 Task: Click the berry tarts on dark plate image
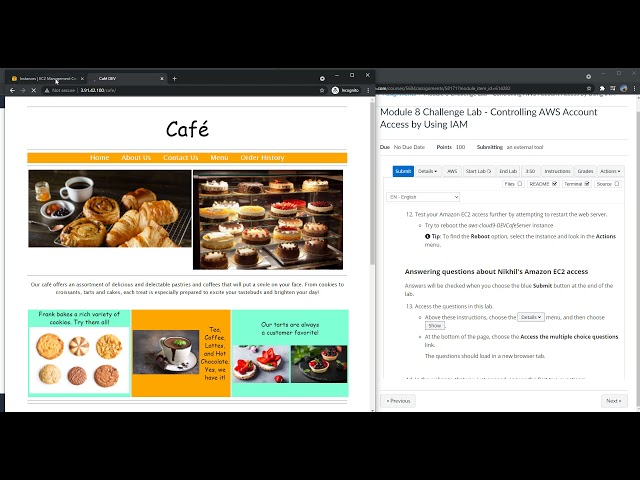[319, 364]
